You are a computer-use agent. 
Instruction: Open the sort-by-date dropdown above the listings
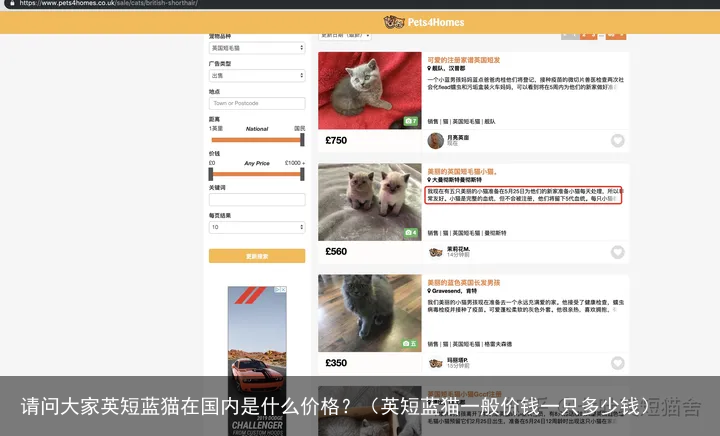coord(345,36)
